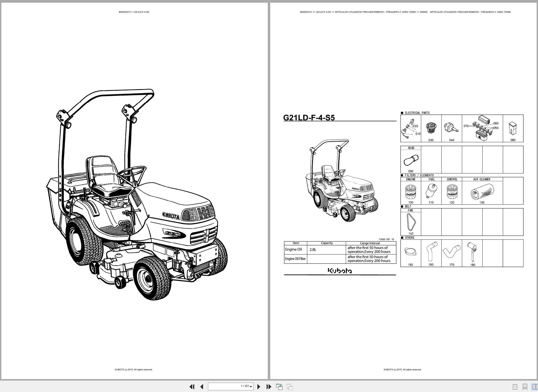Open the page number dropdown arrow
The width and height of the screenshot is (538, 392).
click(251, 387)
